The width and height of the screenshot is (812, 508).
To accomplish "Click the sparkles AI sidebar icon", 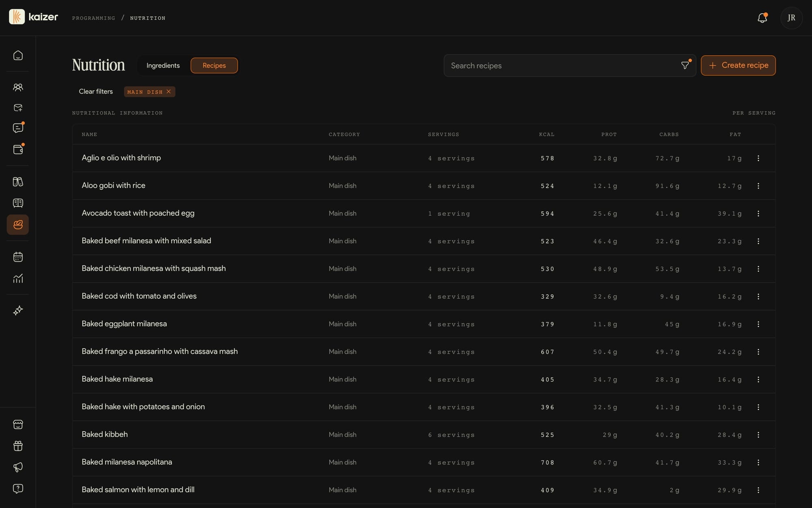I will [x=18, y=310].
